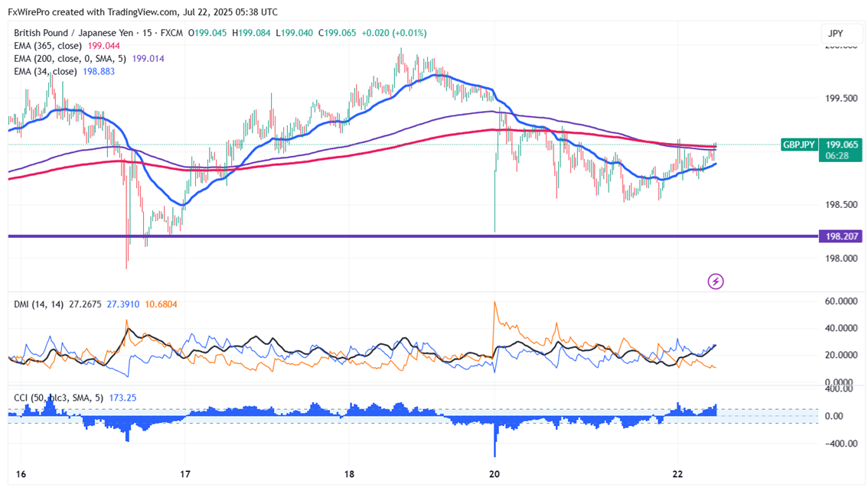Image resolution: width=868 pixels, height=494 pixels.
Task: Select the purple horizontal support line
Action: tap(413, 236)
